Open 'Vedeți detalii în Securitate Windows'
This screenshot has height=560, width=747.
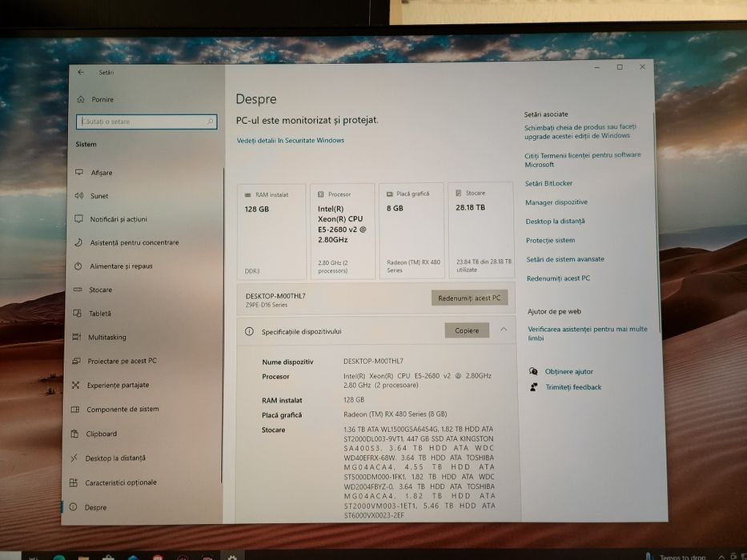pyautogui.click(x=291, y=141)
